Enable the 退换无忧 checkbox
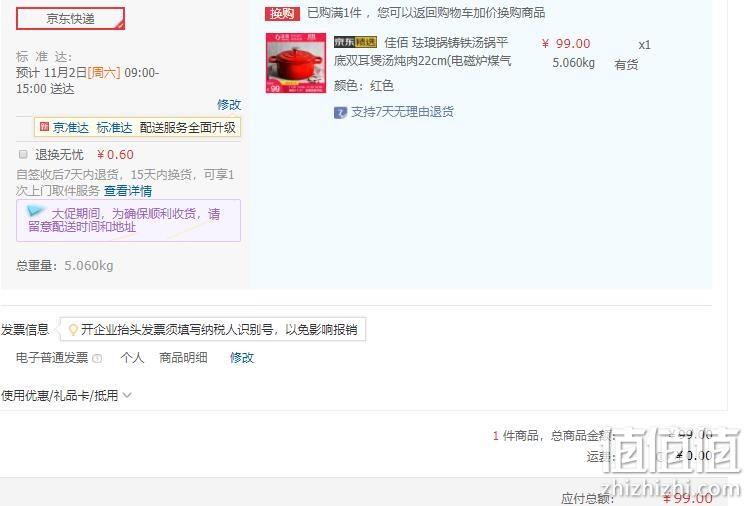750x506 pixels. pyautogui.click(x=23, y=154)
